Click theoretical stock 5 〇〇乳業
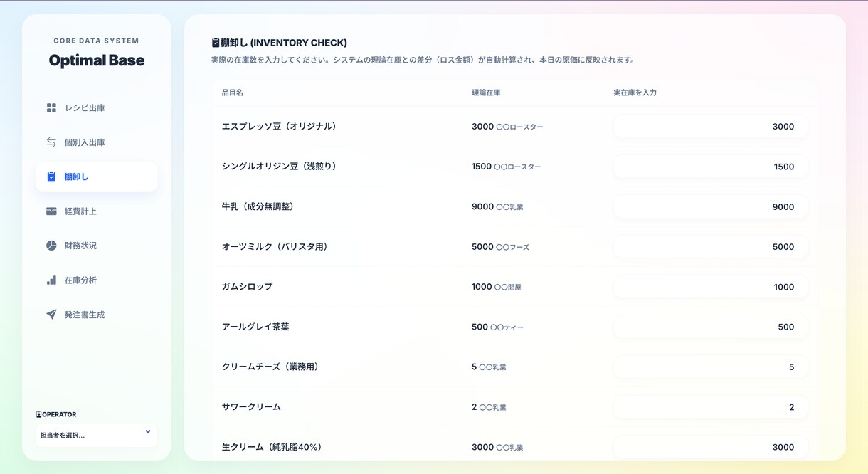The width and height of the screenshot is (868, 474). pos(489,367)
